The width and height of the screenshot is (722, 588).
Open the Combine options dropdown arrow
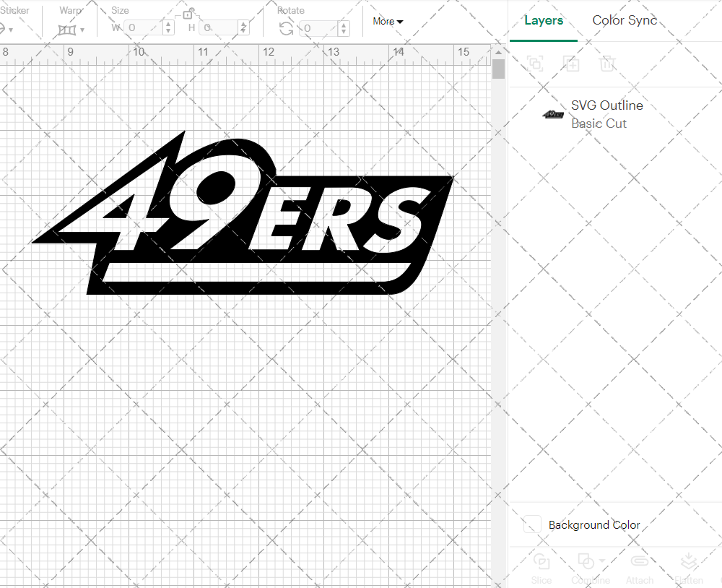coord(602,561)
